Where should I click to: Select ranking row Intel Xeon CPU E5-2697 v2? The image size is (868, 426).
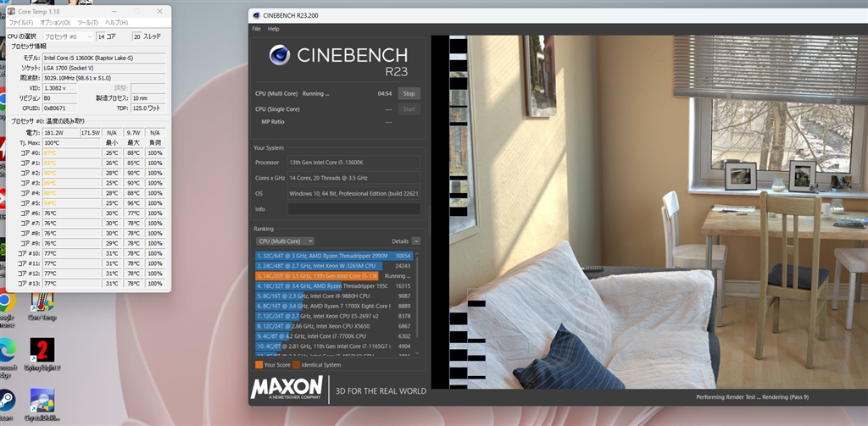[x=334, y=316]
